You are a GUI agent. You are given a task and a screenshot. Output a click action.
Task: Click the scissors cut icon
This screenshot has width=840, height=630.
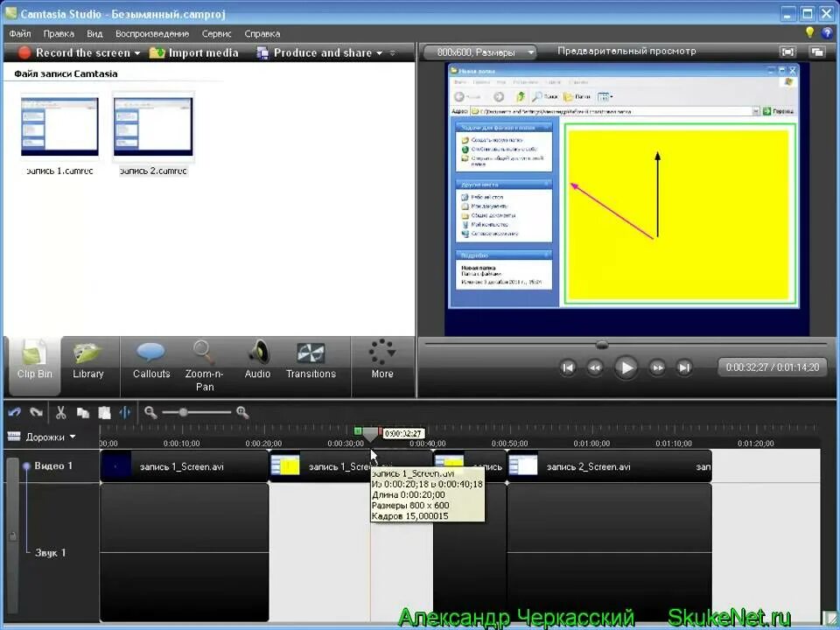coord(60,412)
